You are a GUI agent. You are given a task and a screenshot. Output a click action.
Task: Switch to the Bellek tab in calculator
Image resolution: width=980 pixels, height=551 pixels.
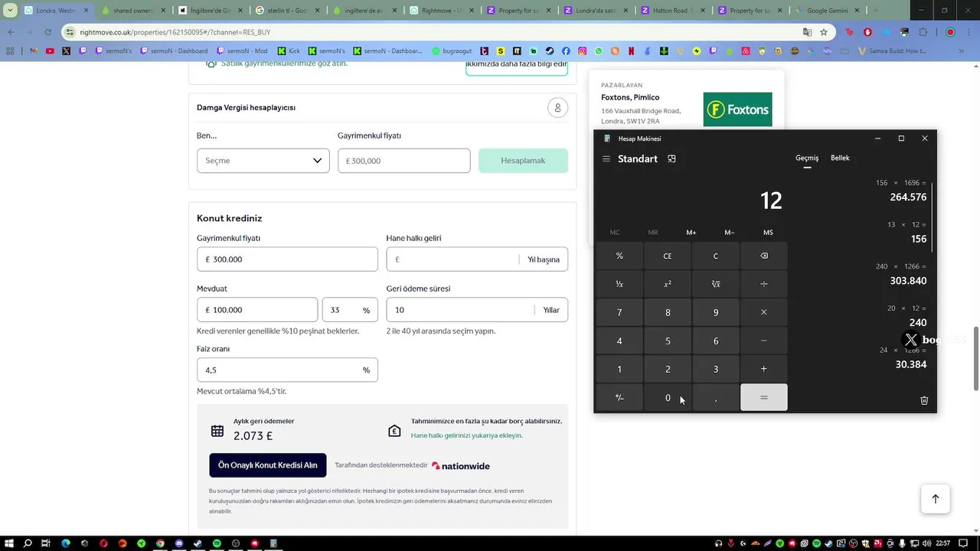point(840,158)
